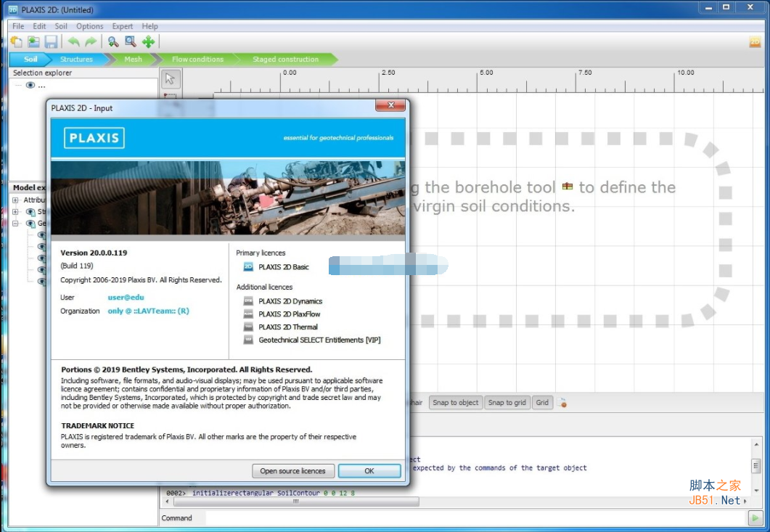Click the PLAXIS 2D PlaxFlow licence icon
The image size is (770, 532).
point(248,314)
